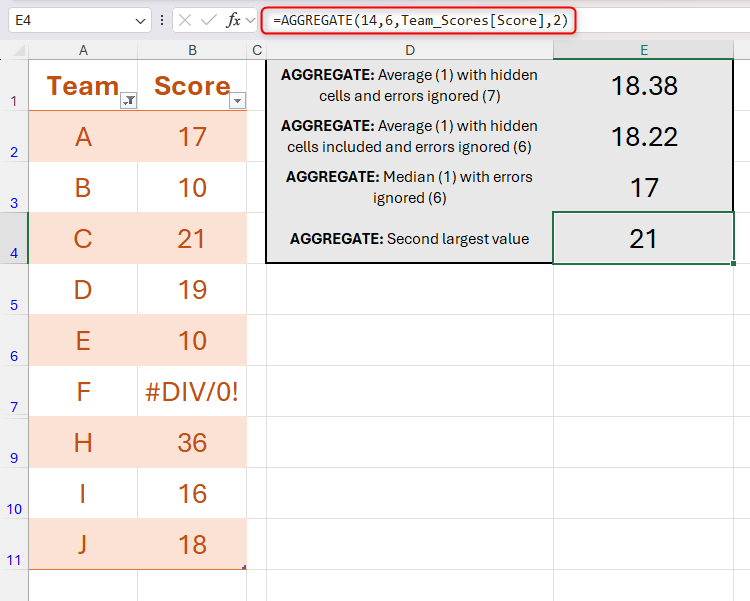Viewport: 750px width, 601px height.
Task: Click the Enter checkmark icon in formula bar
Action: click(x=209, y=20)
